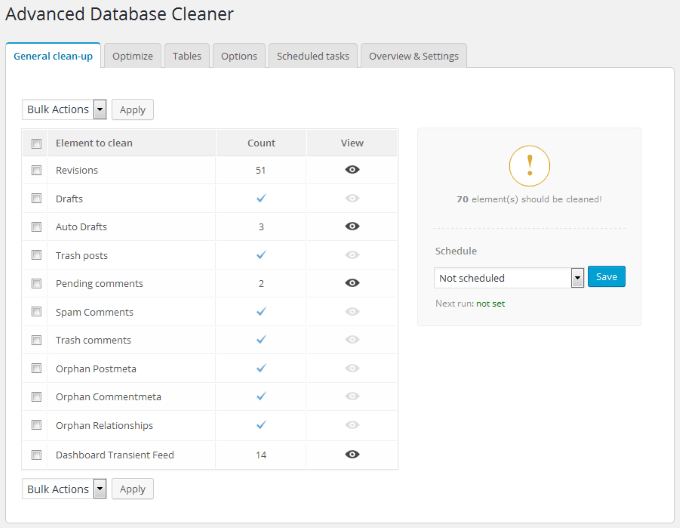
Task: Click the greyed eye icon for Drafts
Action: 352,198
